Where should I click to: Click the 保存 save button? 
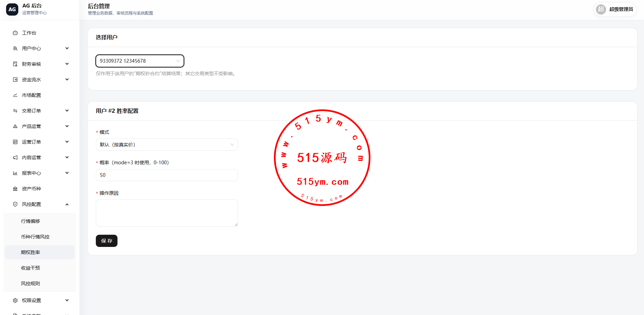tap(107, 241)
